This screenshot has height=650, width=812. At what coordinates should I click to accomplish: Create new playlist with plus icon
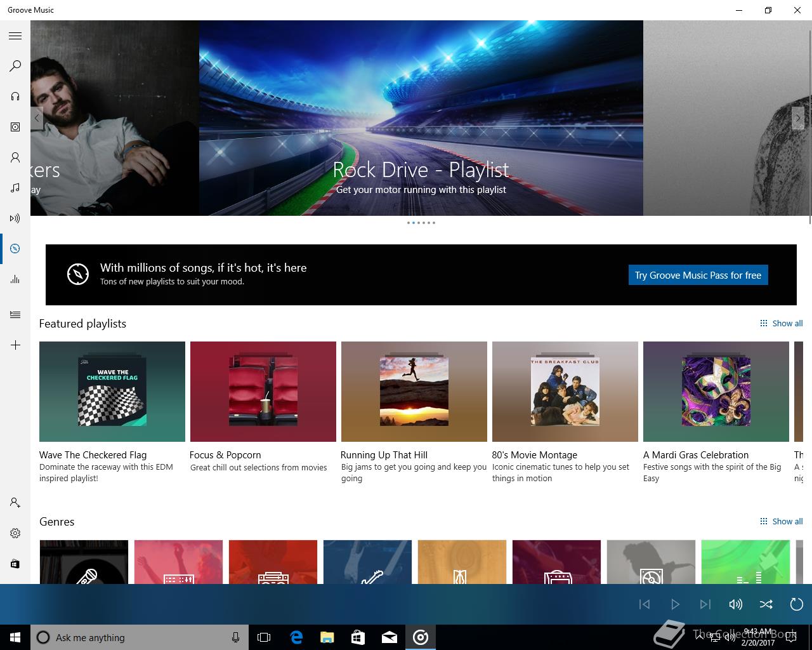[15, 345]
